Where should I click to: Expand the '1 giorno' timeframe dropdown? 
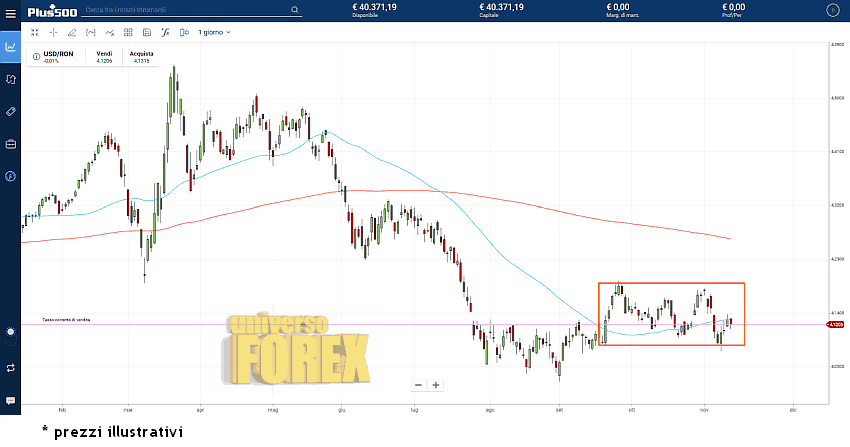pos(214,32)
